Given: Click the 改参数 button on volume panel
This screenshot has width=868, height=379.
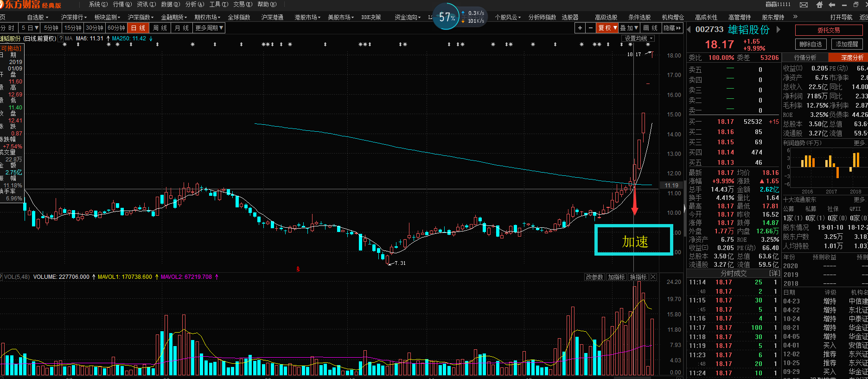Looking at the screenshot, I should (x=594, y=277).
